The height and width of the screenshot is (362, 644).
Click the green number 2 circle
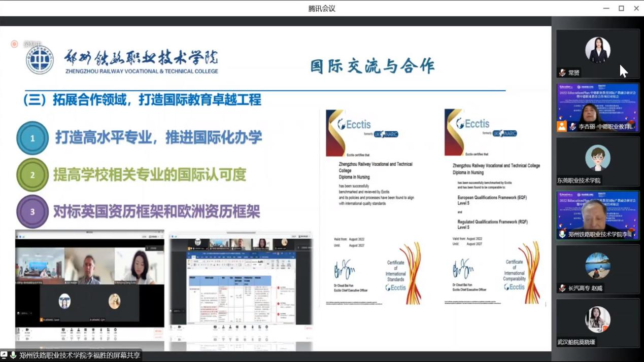32,175
